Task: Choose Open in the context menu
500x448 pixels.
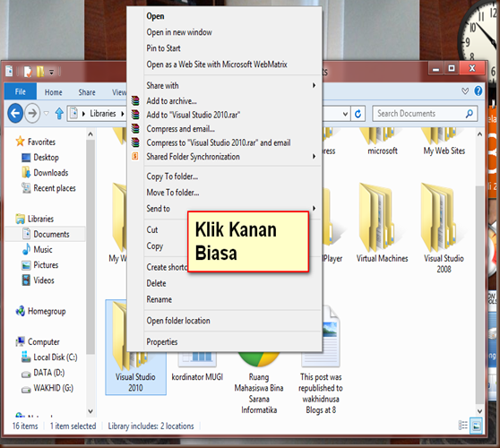Action: click(x=155, y=16)
